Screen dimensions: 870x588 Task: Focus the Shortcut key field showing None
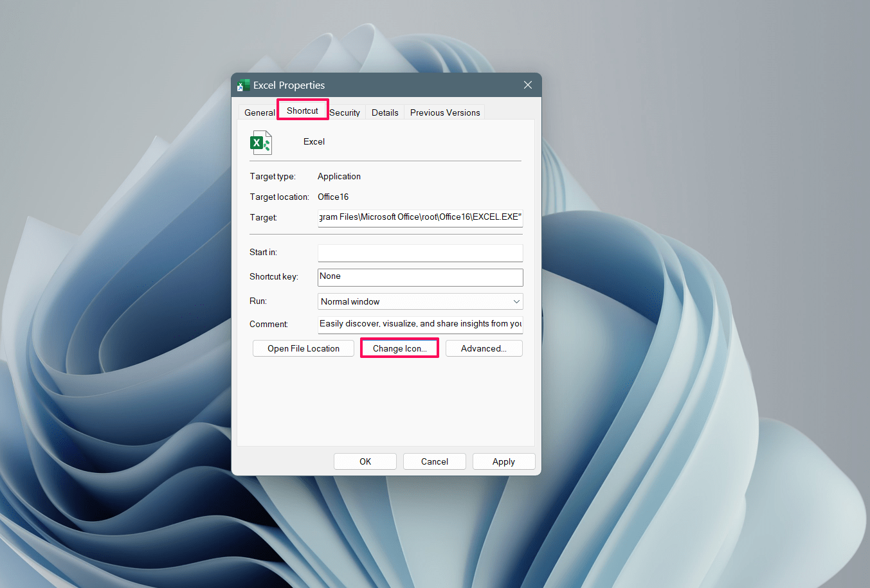(421, 277)
